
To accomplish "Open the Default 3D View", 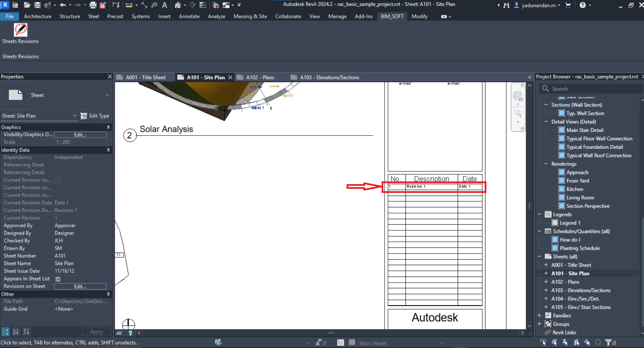I will (178, 5).
